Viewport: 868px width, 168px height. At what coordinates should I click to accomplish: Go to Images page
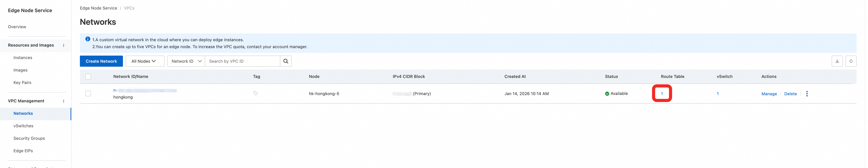(x=21, y=70)
